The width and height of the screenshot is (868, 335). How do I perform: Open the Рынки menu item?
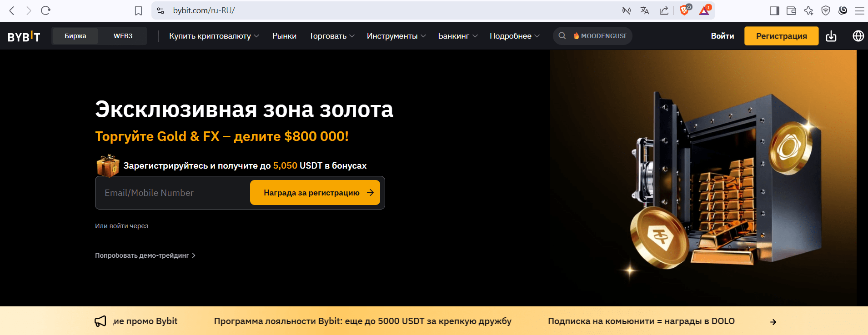(284, 36)
